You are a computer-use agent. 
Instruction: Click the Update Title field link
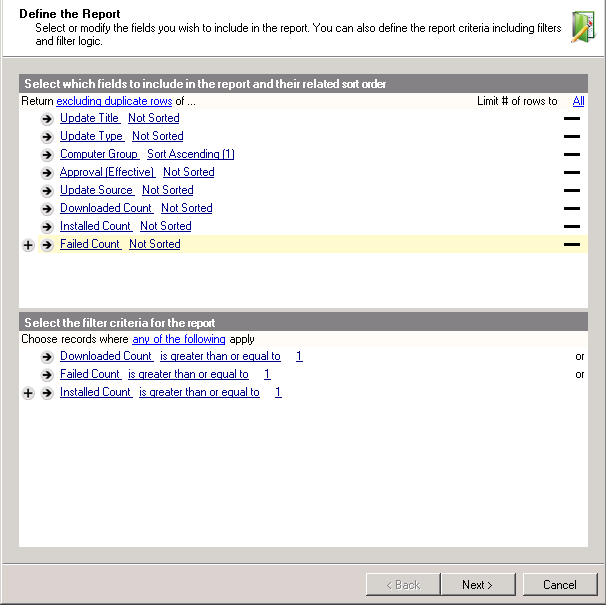(90, 118)
